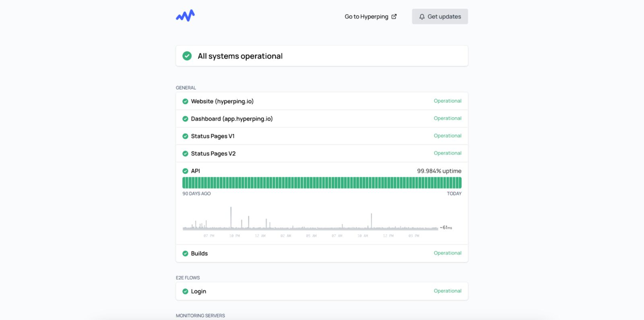Viewport: 644px width, 320px height.
Task: Click the external link icon beside Go to Hyperping
Action: [x=394, y=16]
